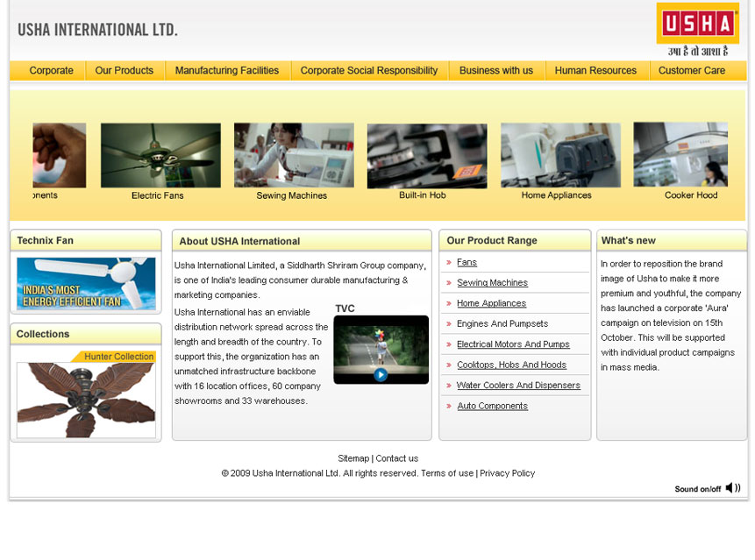Click the Electric Fans thumbnail
Viewport: 755px width, 560px height.
tap(160, 155)
